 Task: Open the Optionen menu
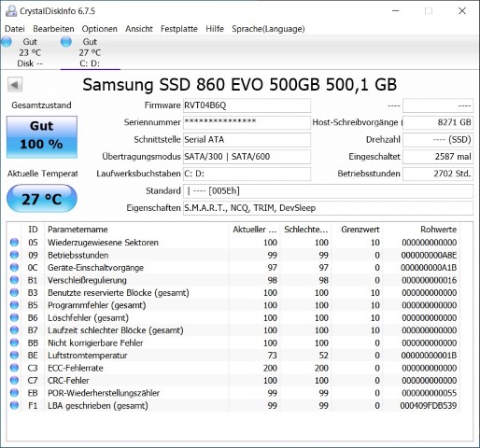pos(100,29)
